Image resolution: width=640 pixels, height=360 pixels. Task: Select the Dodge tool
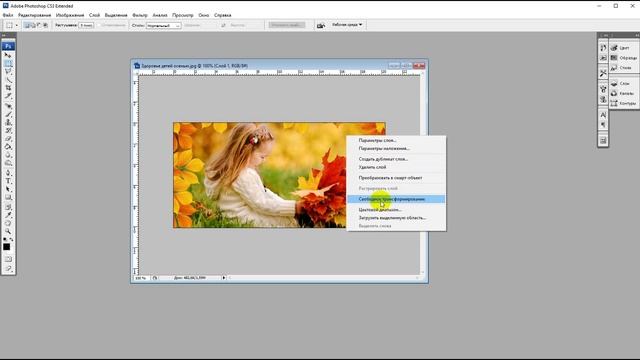point(8,163)
